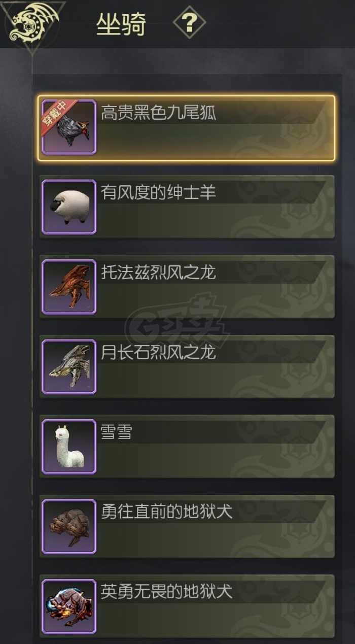The height and width of the screenshot is (644, 355).
Task: Pick the 英勇无畏的地狱犬 mount entry
Action: coord(187,606)
